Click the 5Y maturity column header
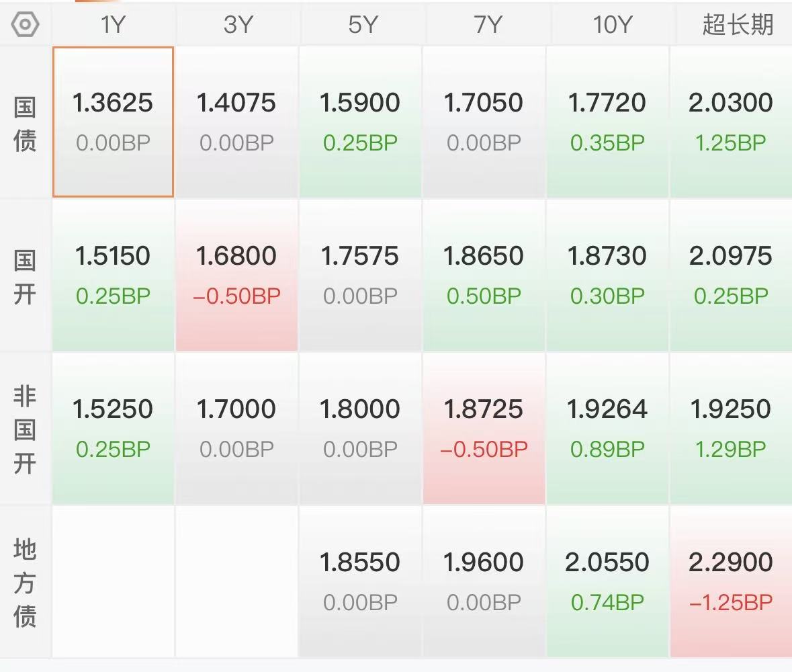The width and height of the screenshot is (792, 672). pyautogui.click(x=361, y=25)
